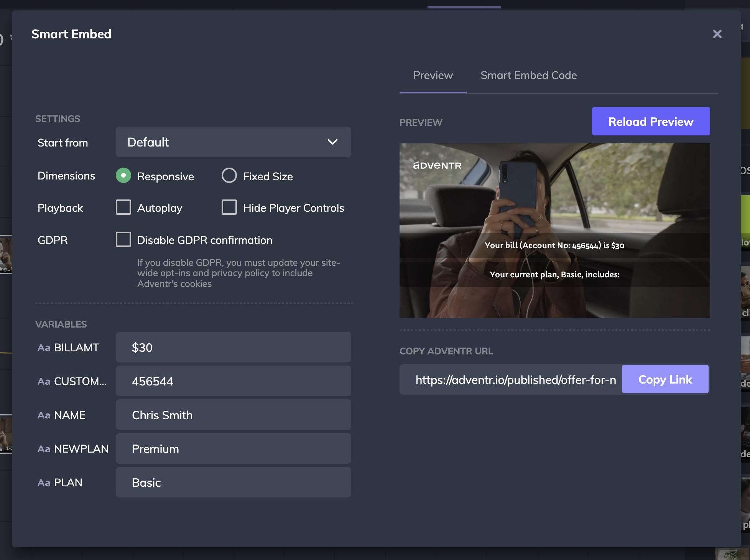Click the Aa icon beside NAME variable

[44, 415]
